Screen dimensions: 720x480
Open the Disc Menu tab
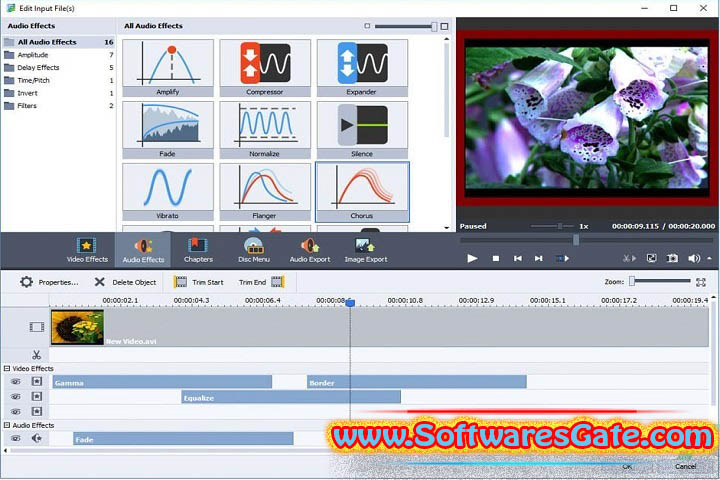254,250
